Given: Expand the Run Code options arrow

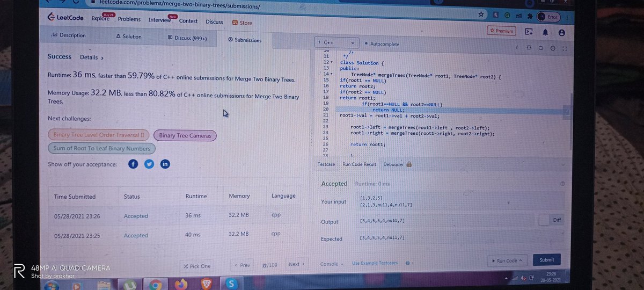Looking at the screenshot, I should (x=521, y=260).
